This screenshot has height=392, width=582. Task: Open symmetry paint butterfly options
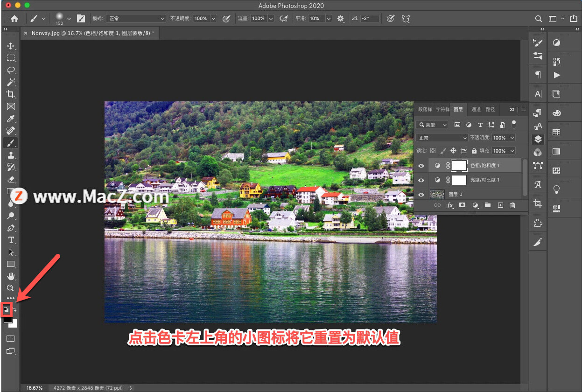coord(406,19)
